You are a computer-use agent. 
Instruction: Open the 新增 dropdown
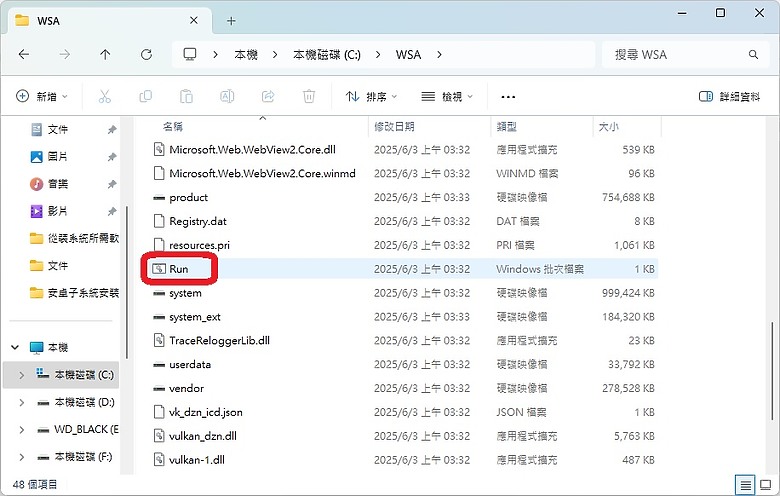42,96
